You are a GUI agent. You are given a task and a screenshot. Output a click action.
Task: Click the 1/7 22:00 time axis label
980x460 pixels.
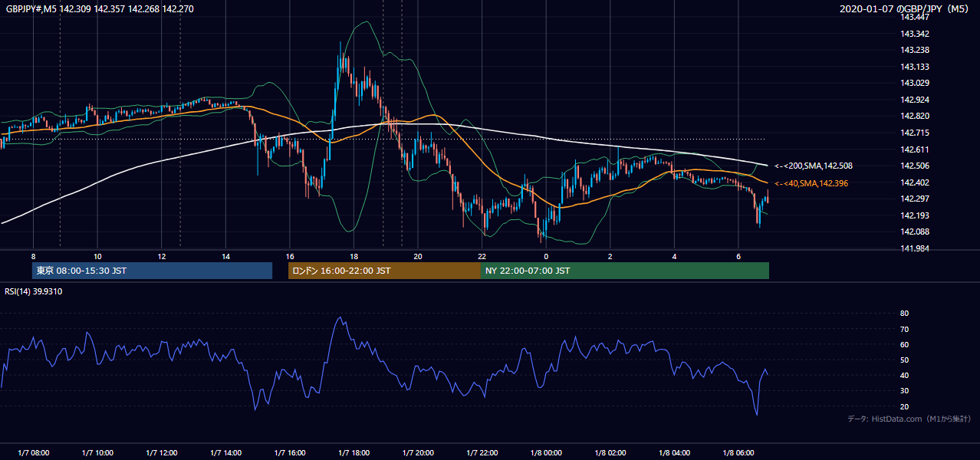482,453
